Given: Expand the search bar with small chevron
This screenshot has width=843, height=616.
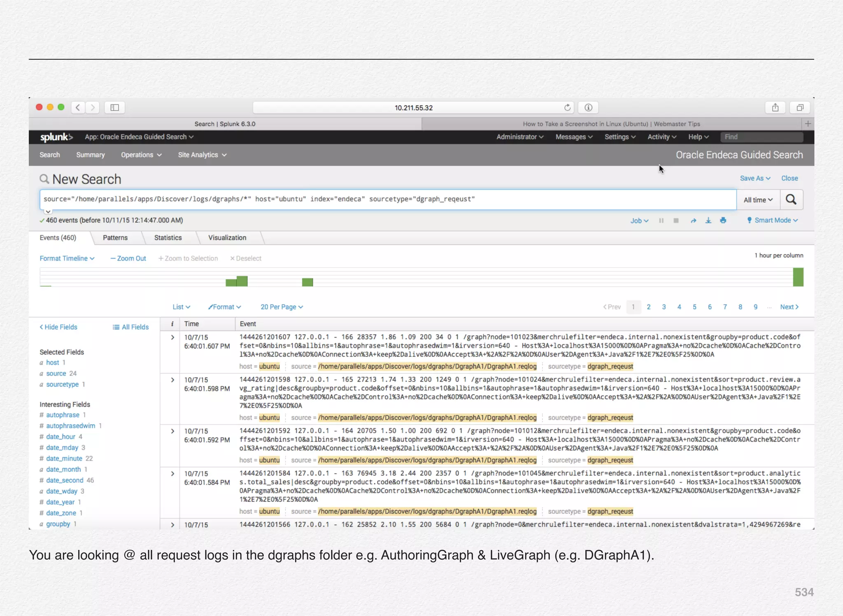Looking at the screenshot, I should point(48,212).
